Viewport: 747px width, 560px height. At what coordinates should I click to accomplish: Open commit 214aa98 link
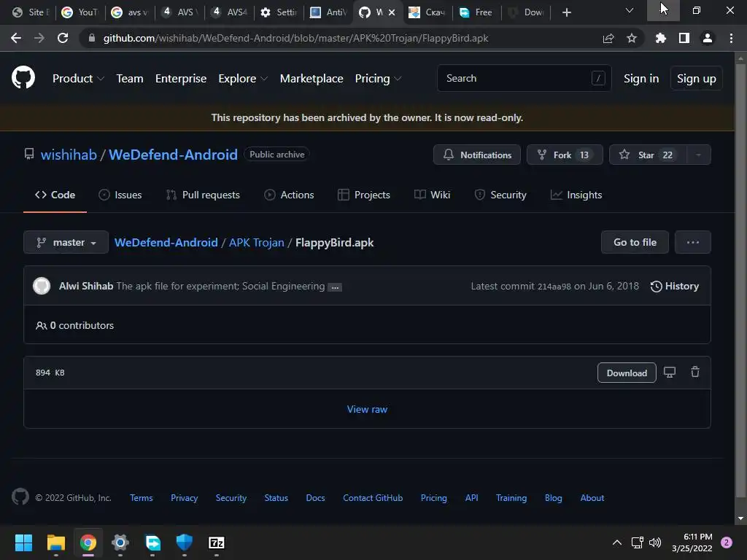pyautogui.click(x=554, y=287)
